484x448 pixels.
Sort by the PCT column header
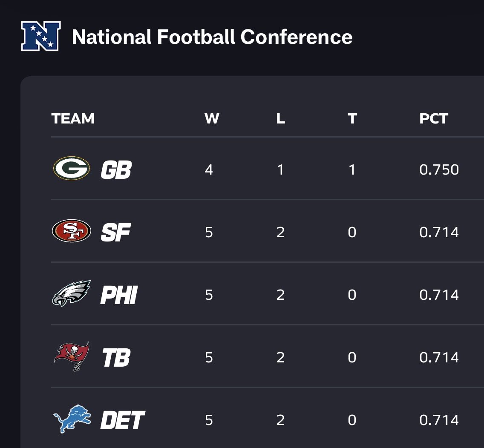[x=434, y=118]
